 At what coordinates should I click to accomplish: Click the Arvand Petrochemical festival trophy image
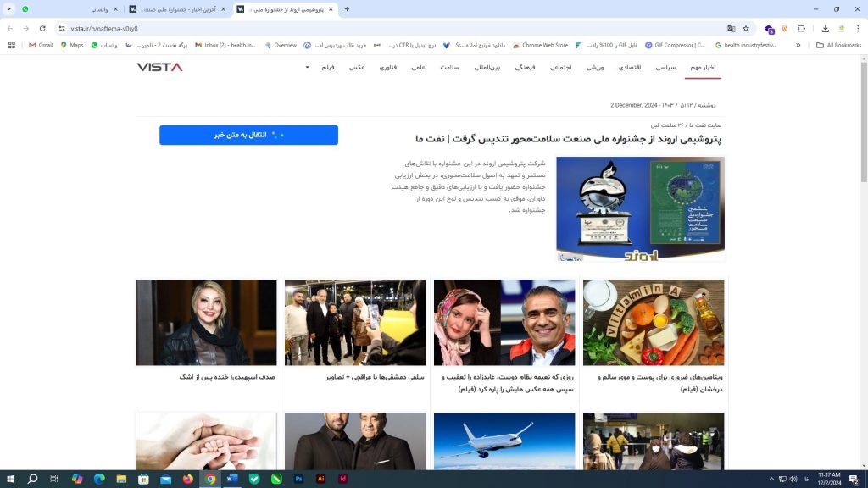tap(640, 208)
